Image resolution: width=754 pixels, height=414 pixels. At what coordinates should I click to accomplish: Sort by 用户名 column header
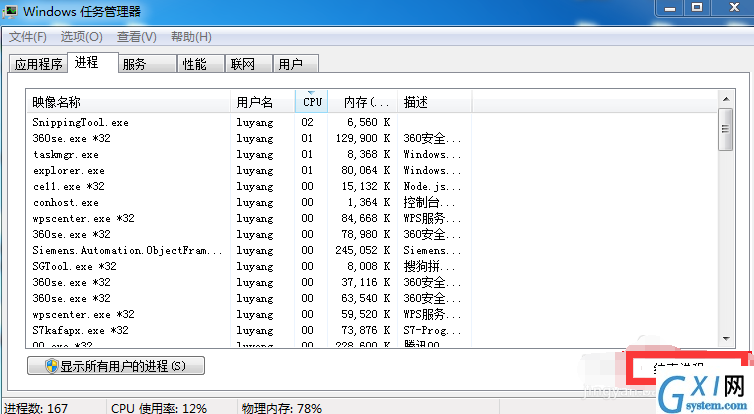[263, 102]
